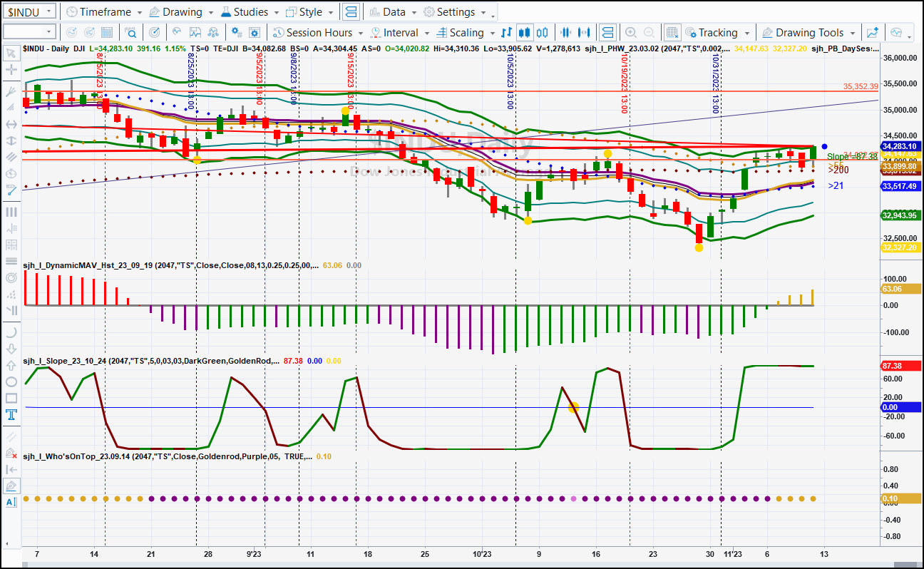Toggle filled candlestick chart style
Screen dimensions: 924x569
tap(525, 33)
